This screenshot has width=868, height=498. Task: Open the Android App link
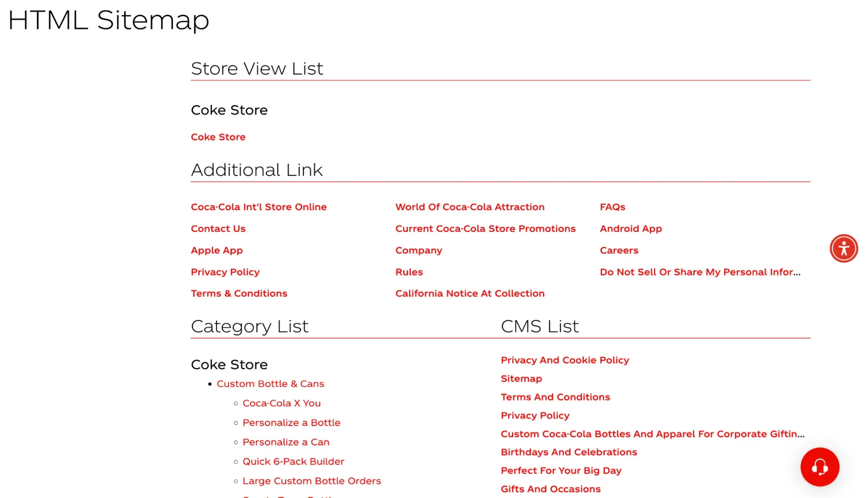pyautogui.click(x=630, y=228)
